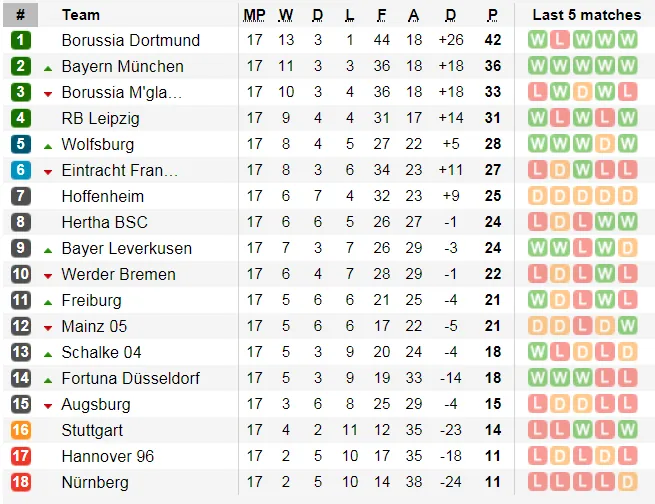This screenshot has height=504, width=655.
Task: Open the RB Leipzig team link
Action: pyautogui.click(x=100, y=118)
